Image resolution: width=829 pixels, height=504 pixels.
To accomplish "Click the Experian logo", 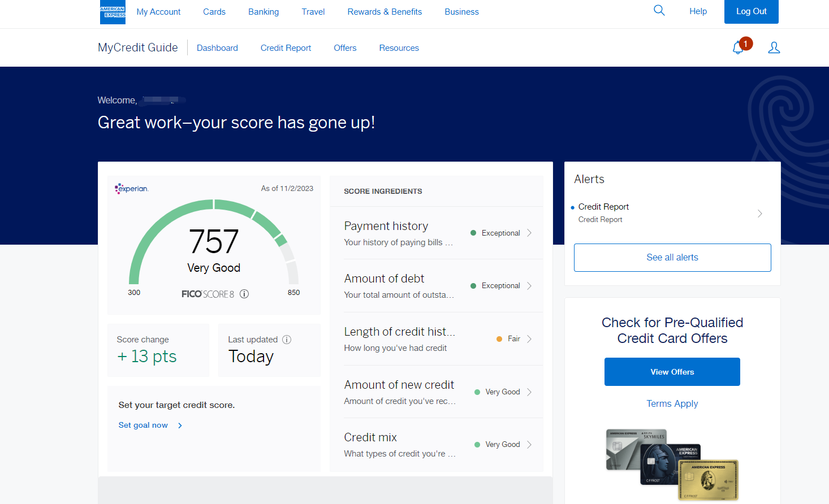I will click(x=132, y=189).
